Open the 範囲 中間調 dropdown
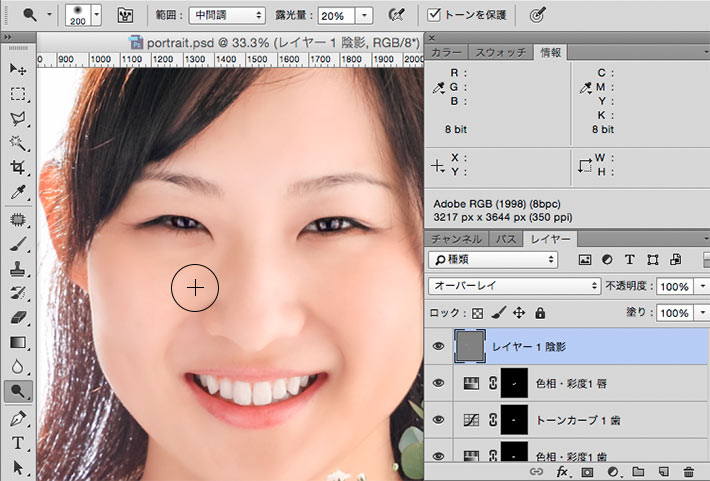Image resolution: width=710 pixels, height=481 pixels. [x=225, y=15]
